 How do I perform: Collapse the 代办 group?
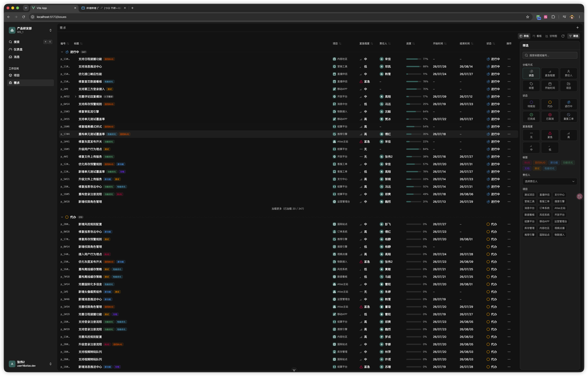tap(62, 217)
